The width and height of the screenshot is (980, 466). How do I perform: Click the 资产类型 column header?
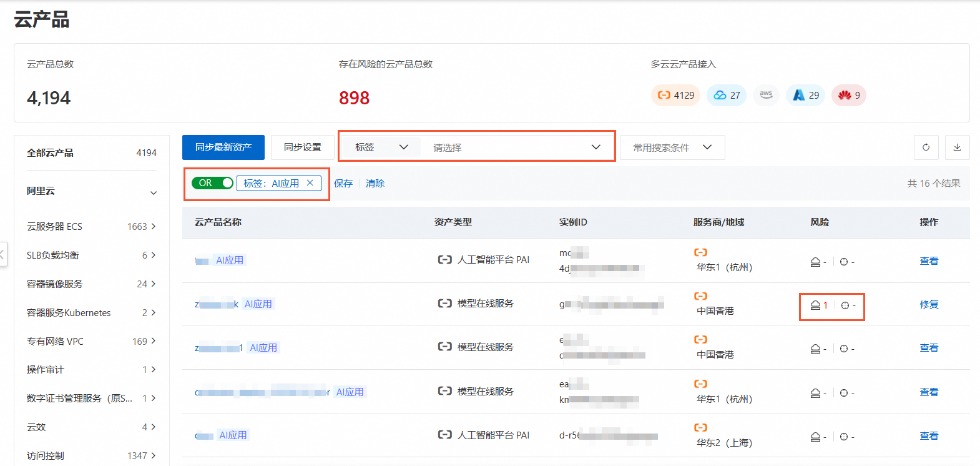[453, 222]
